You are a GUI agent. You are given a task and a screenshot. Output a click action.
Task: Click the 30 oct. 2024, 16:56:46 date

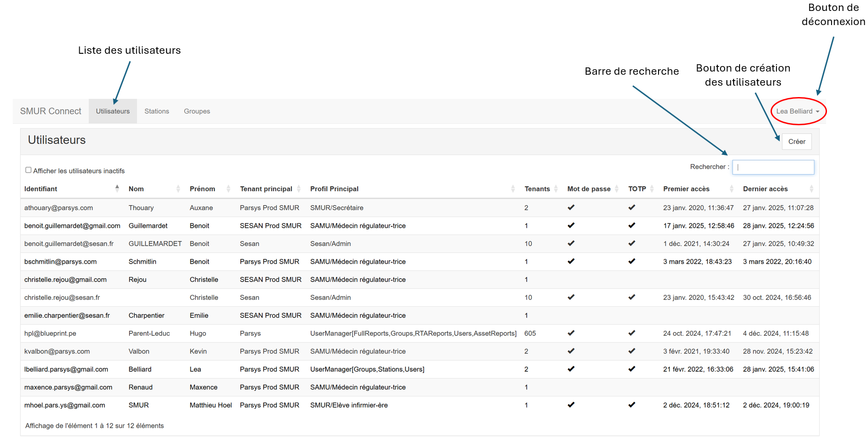(x=777, y=297)
